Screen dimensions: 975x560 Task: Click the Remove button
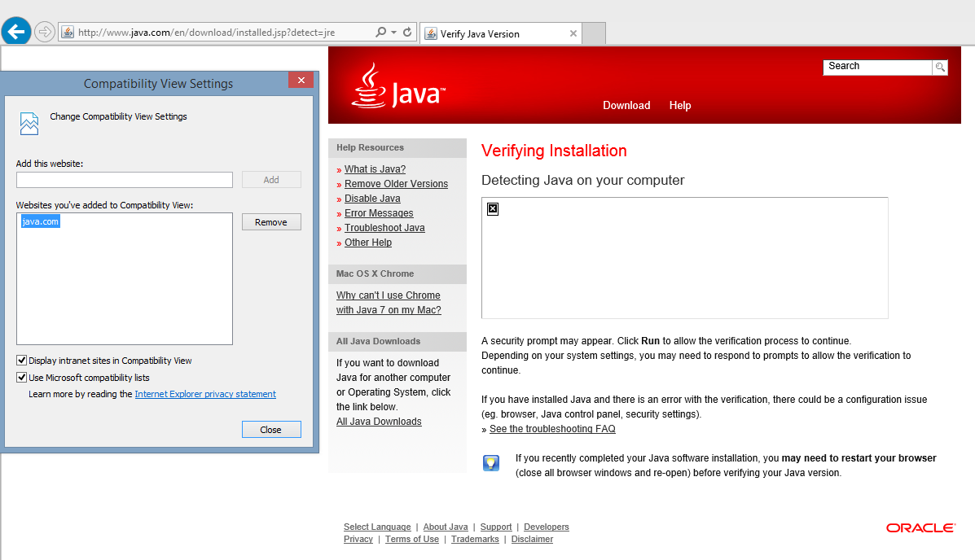pos(271,222)
